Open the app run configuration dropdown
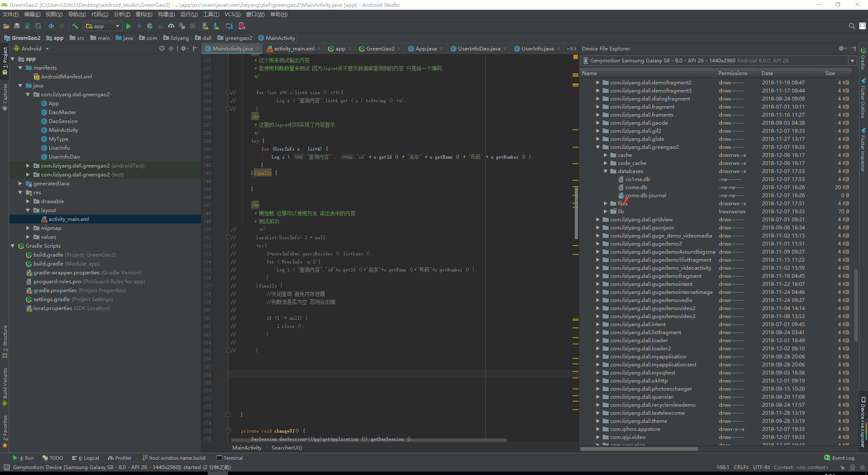This screenshot has width=868, height=475. tap(103, 26)
